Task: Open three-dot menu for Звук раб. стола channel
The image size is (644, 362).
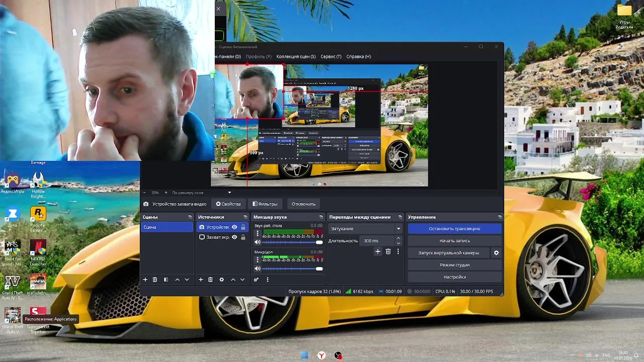Action: (x=258, y=233)
